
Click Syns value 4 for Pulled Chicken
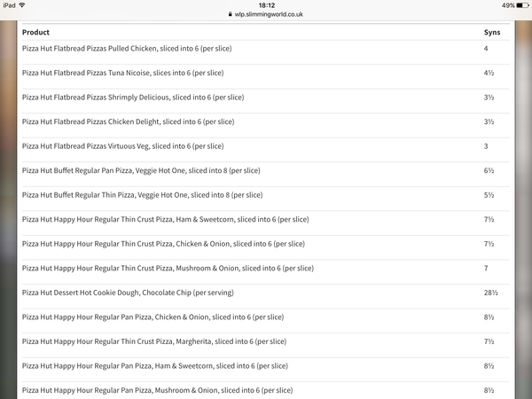486,49
